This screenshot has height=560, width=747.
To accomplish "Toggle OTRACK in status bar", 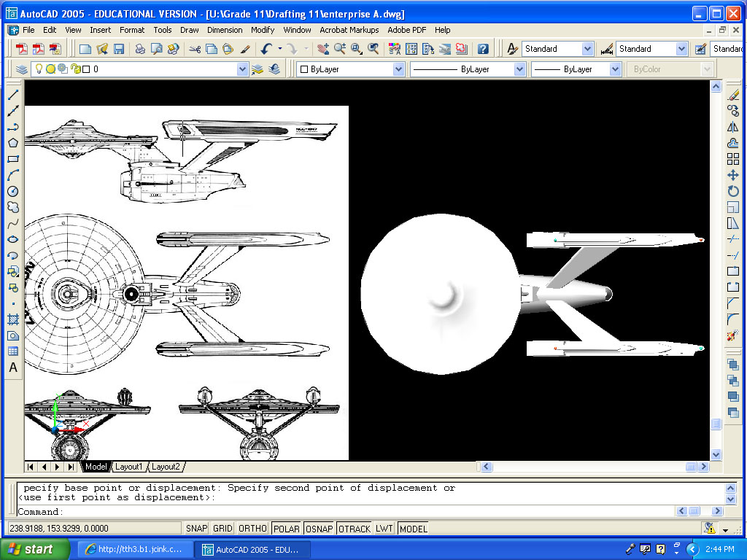I will pyautogui.click(x=354, y=529).
